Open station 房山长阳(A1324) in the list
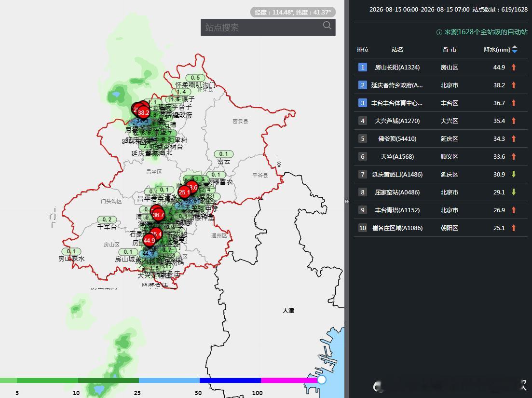The height and width of the screenshot is (398, 532). pos(397,67)
